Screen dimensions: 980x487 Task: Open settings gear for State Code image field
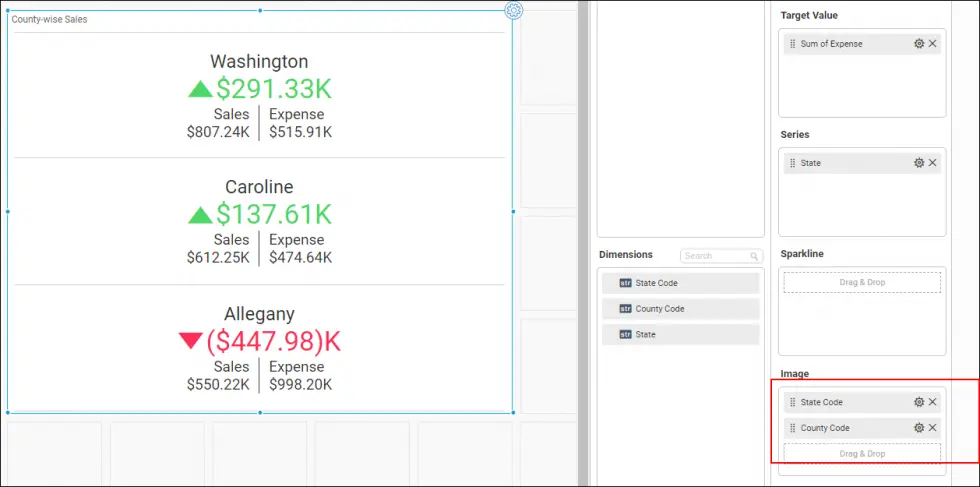919,402
